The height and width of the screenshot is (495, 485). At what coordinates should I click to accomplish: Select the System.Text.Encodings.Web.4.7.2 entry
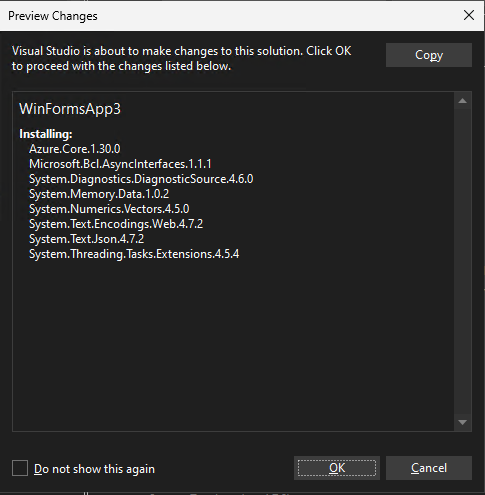point(116,224)
